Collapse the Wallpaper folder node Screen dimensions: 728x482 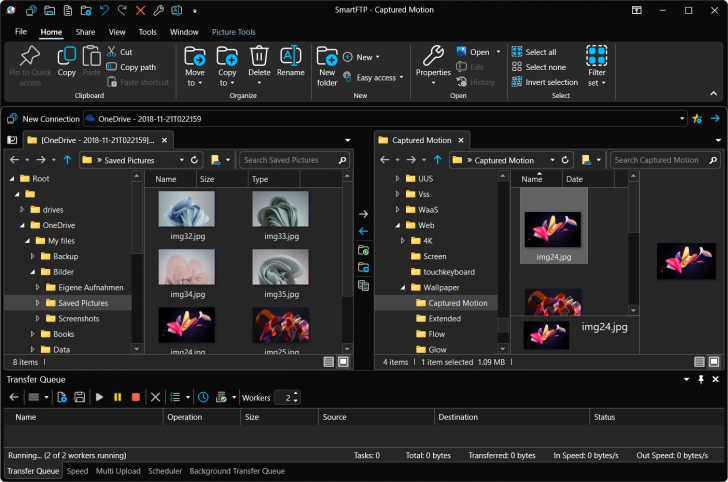pos(402,287)
